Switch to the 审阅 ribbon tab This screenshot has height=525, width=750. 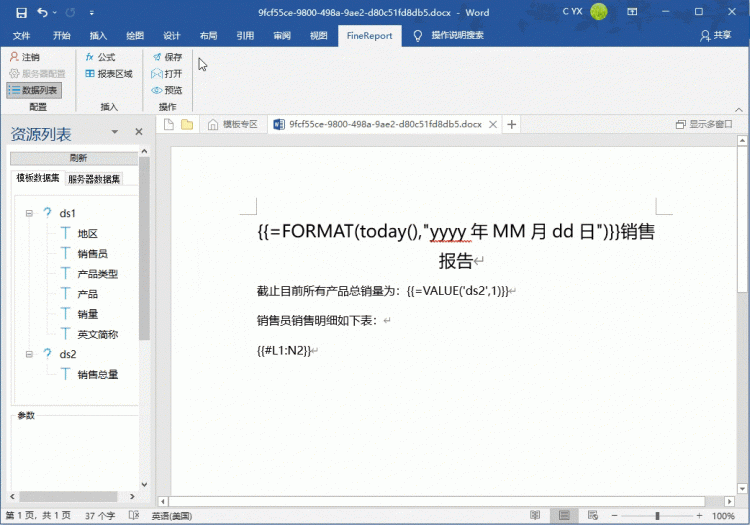[x=282, y=35]
